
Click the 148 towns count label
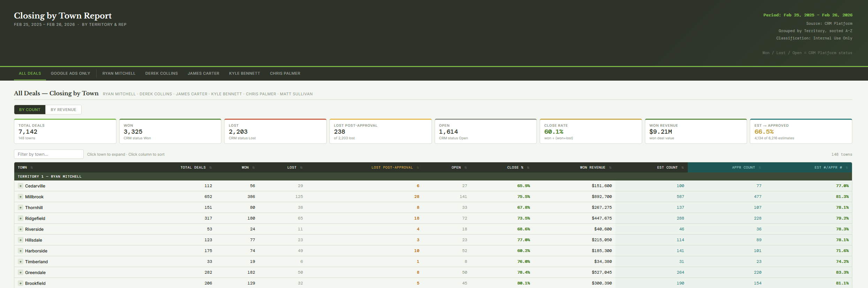tap(842, 154)
